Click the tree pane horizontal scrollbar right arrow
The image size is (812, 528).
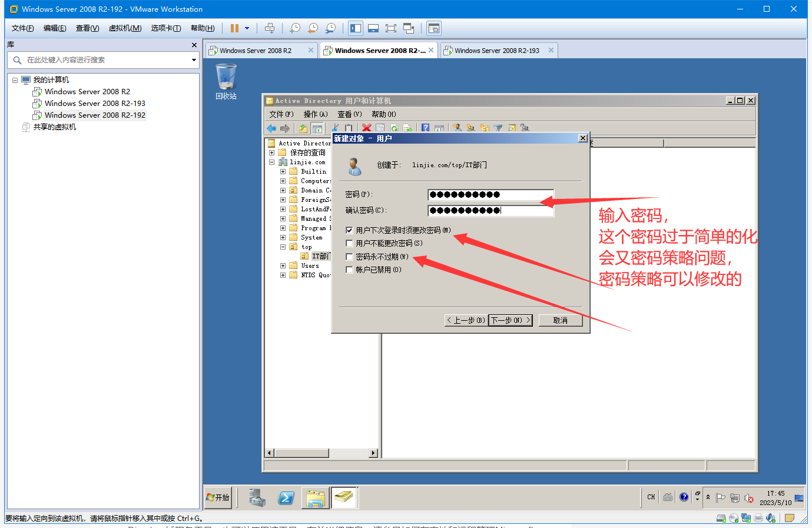click(373, 453)
